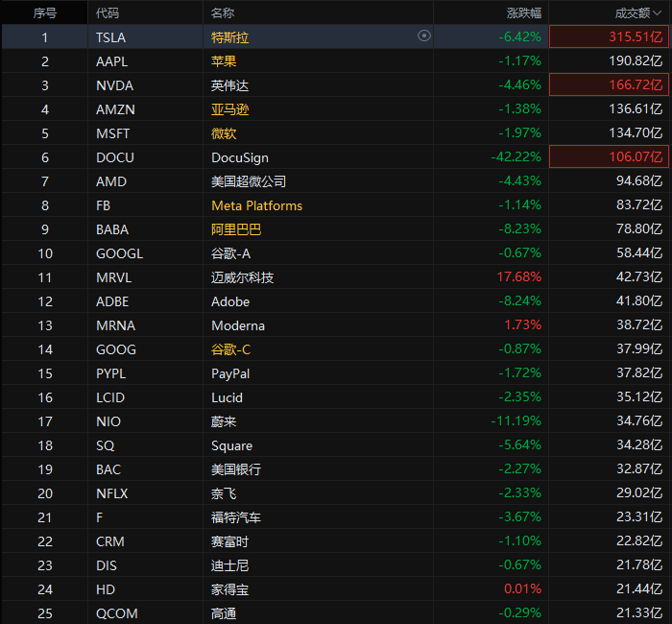Click the 名称 column header
672x624 pixels.
tap(223, 13)
